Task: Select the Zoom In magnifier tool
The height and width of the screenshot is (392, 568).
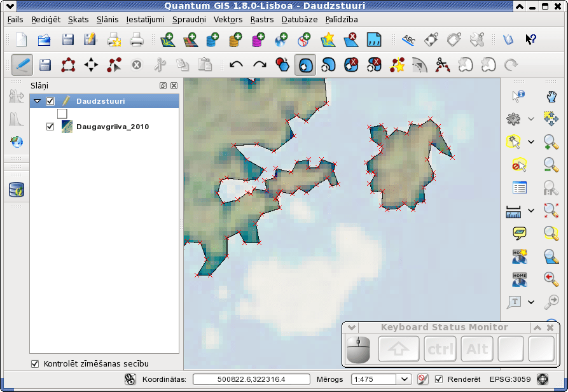Action: click(551, 142)
